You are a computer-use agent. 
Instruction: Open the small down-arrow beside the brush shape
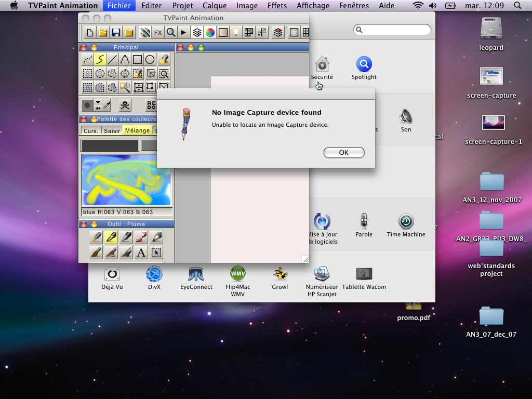coord(98,102)
